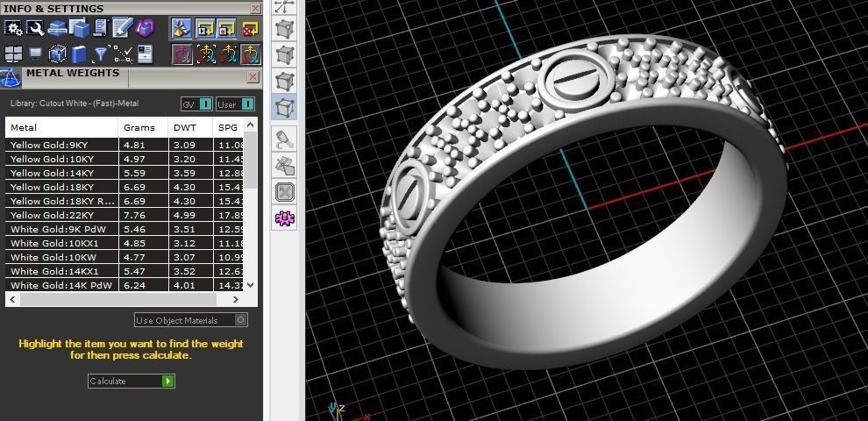
Task: Select the Yellow Gold:18KY R... row
Action: (125, 201)
